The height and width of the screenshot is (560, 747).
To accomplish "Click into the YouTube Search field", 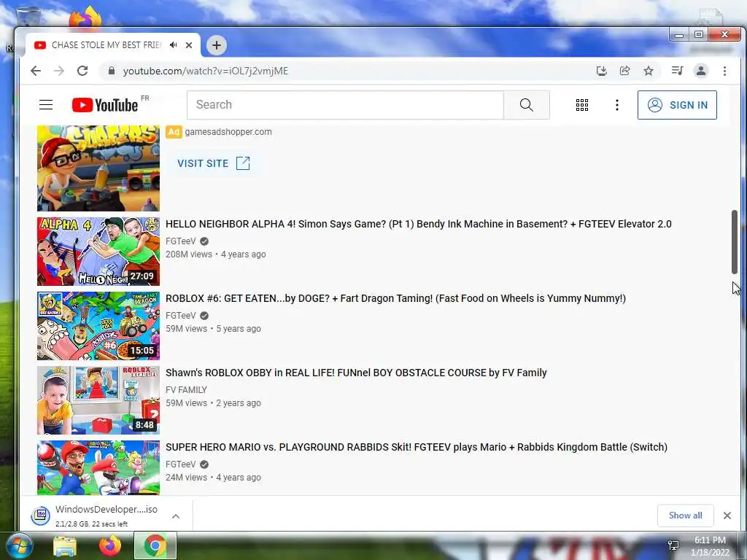I will tap(345, 105).
